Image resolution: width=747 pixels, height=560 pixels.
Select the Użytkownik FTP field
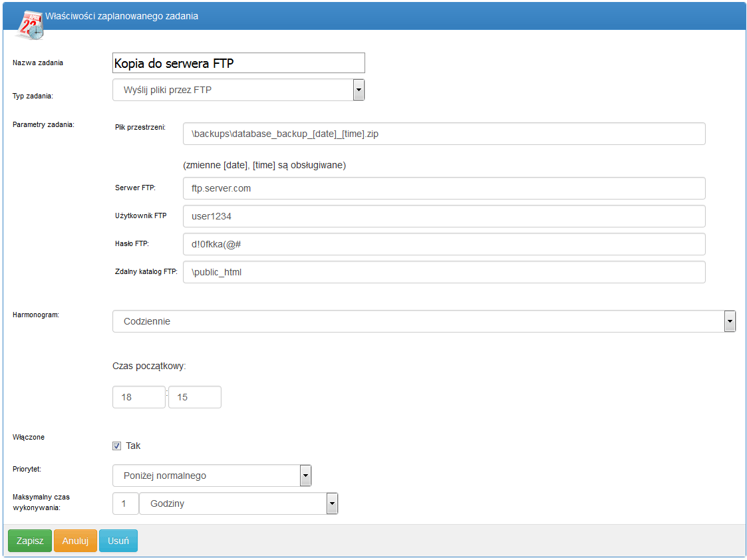point(444,216)
